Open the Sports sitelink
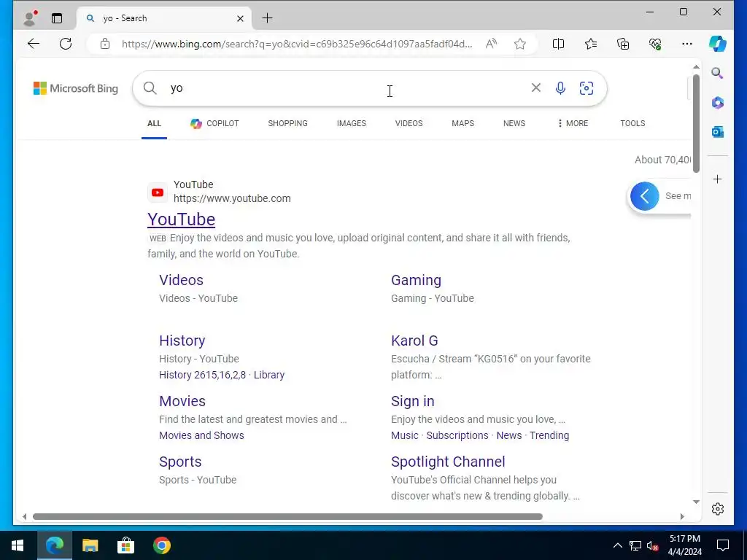Image resolution: width=747 pixels, height=560 pixels. [180, 462]
